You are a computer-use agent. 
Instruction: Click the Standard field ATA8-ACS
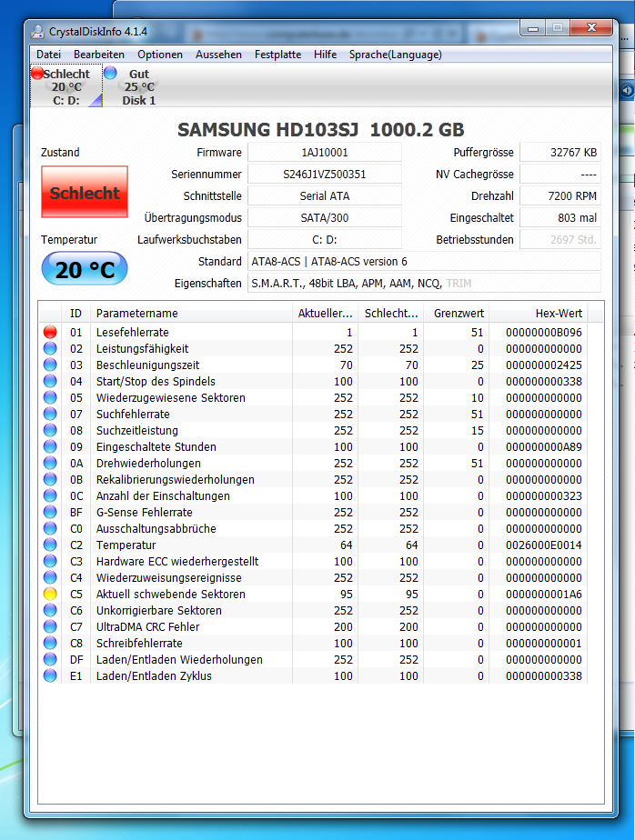click(424, 262)
